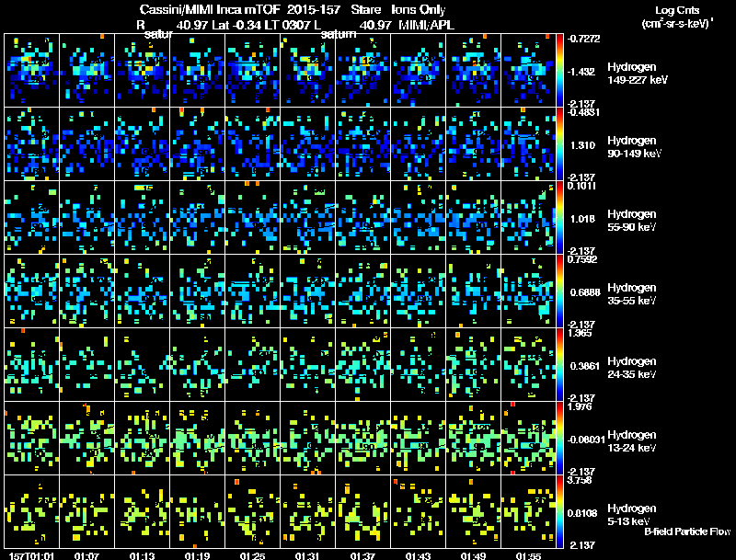736x560 pixels.
Task: Select the color bar beside Hydrogen 55-90 keV
Action: point(559,218)
